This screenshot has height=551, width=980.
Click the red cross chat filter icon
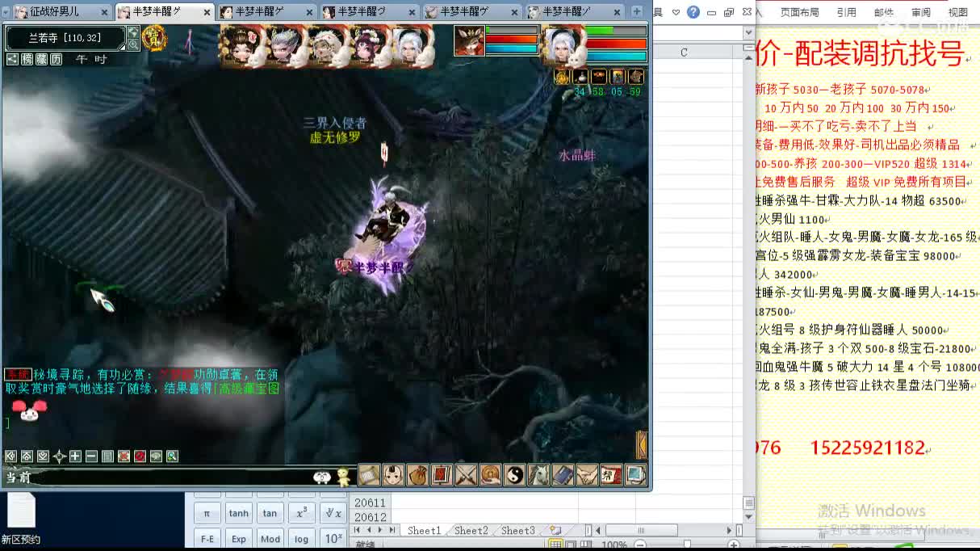[x=124, y=456]
